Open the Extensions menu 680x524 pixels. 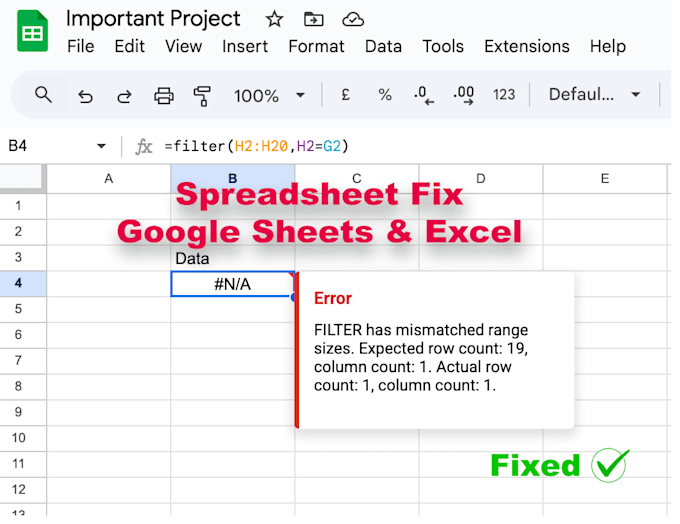[x=527, y=46]
